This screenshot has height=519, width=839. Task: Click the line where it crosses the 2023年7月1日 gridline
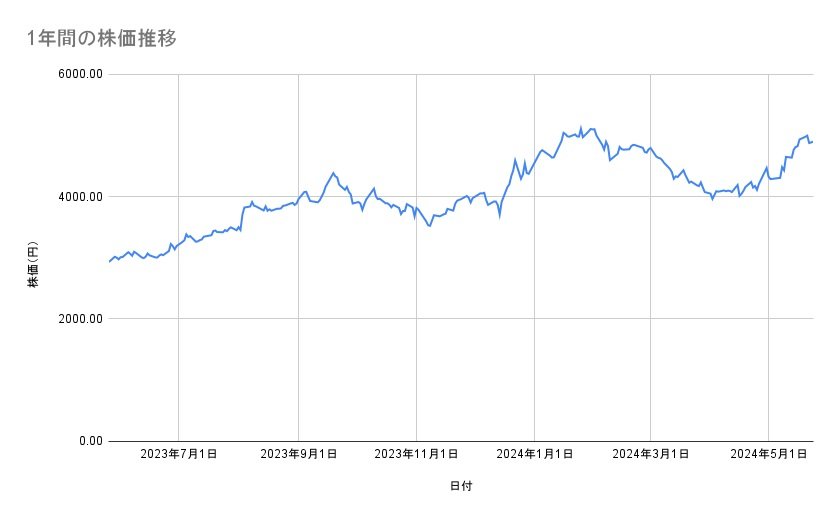pyautogui.click(x=178, y=243)
